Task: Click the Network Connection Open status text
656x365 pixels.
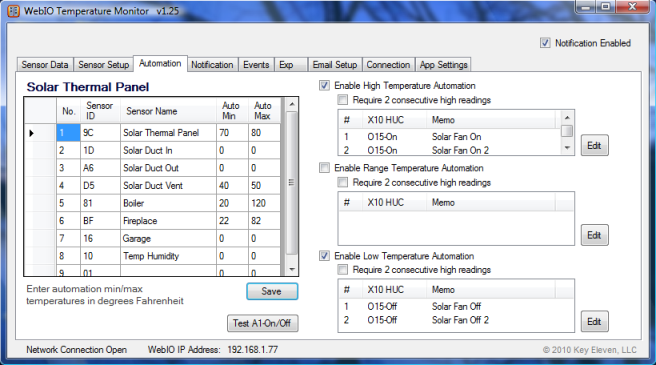Action: point(77,350)
